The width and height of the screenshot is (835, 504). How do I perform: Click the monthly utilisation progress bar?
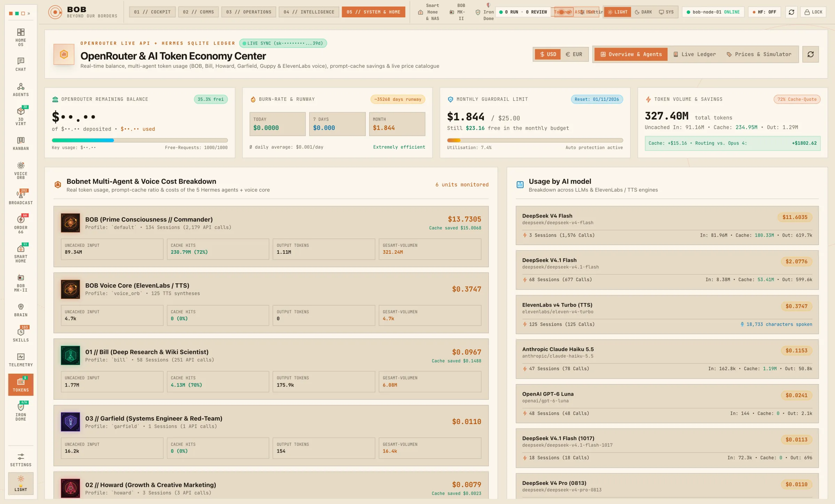click(x=535, y=140)
